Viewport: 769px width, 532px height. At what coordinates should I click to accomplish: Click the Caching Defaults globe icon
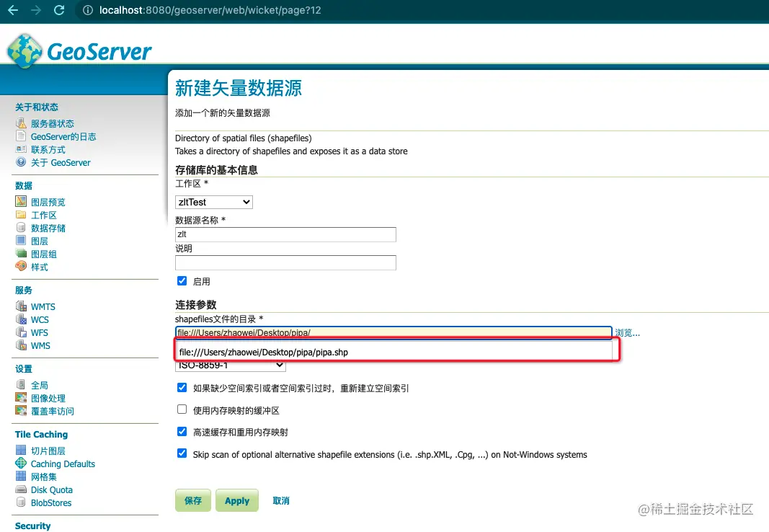tap(21, 463)
